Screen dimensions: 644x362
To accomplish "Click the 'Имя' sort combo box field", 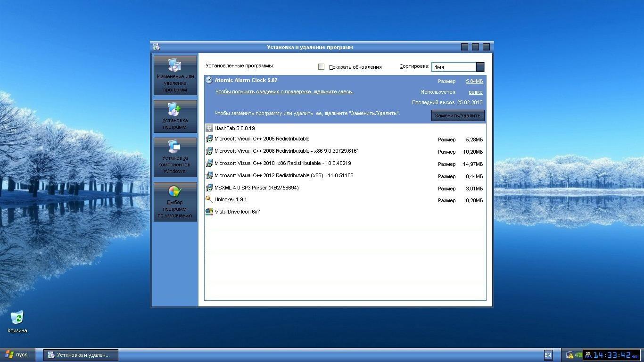I will point(454,67).
